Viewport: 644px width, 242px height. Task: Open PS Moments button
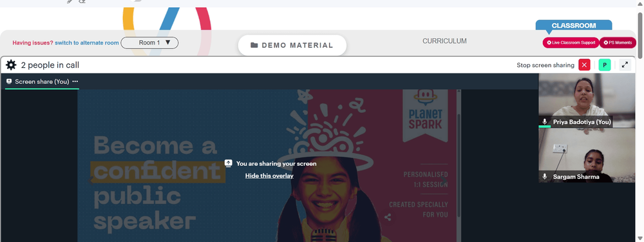[x=618, y=43]
